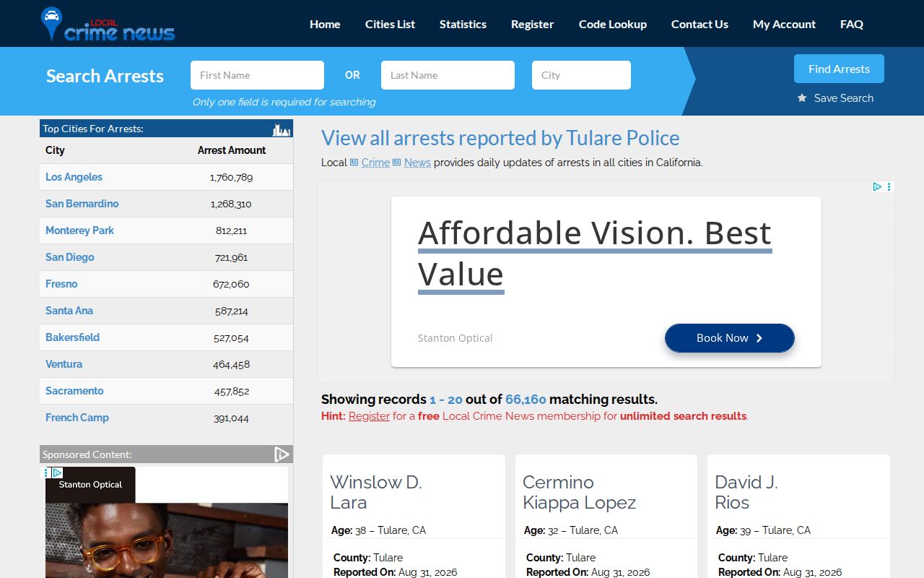This screenshot has height=578, width=924.
Task: Open the French Camp city link
Action: click(77, 418)
